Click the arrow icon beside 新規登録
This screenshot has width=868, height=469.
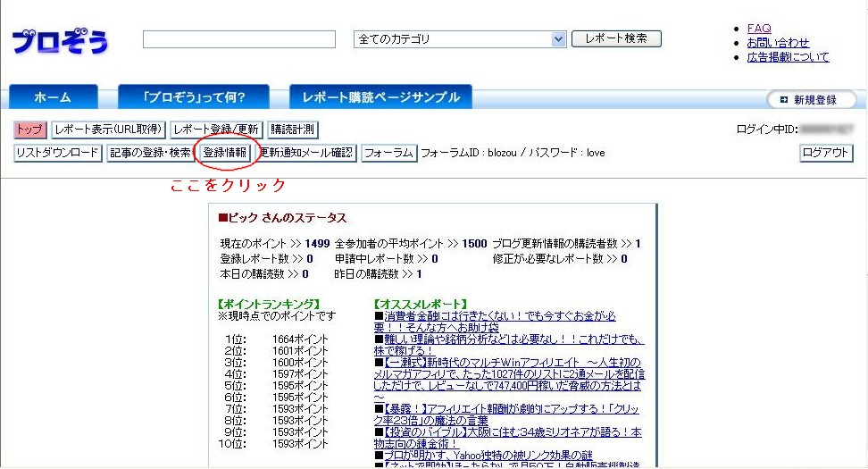coord(783,100)
